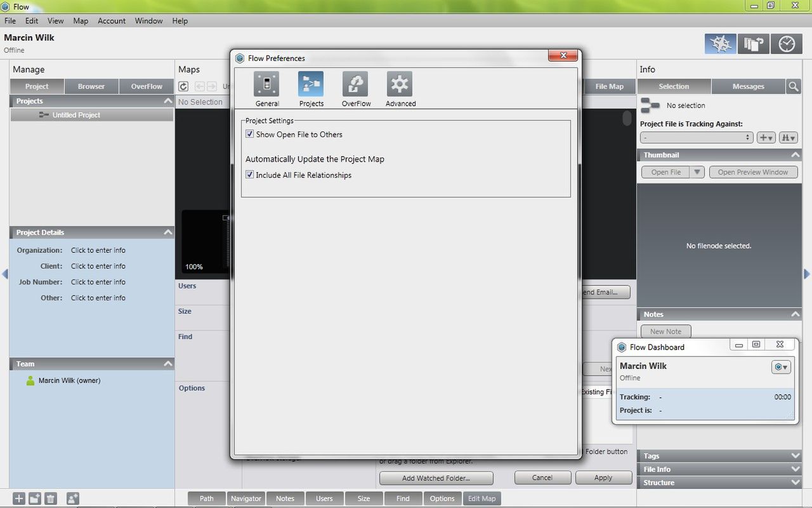The height and width of the screenshot is (508, 812).
Task: Click the Apply button
Action: click(x=603, y=478)
